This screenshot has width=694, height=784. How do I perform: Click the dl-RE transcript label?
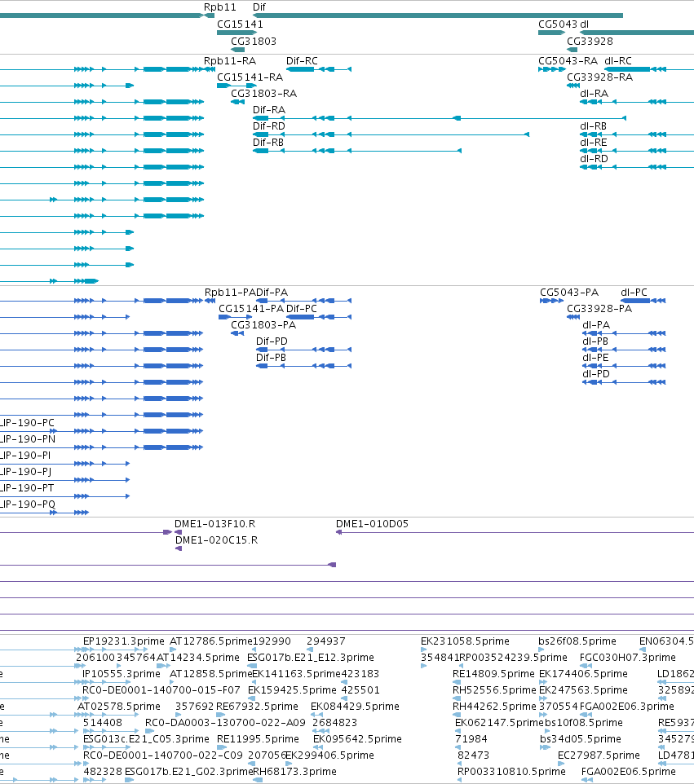(594, 143)
